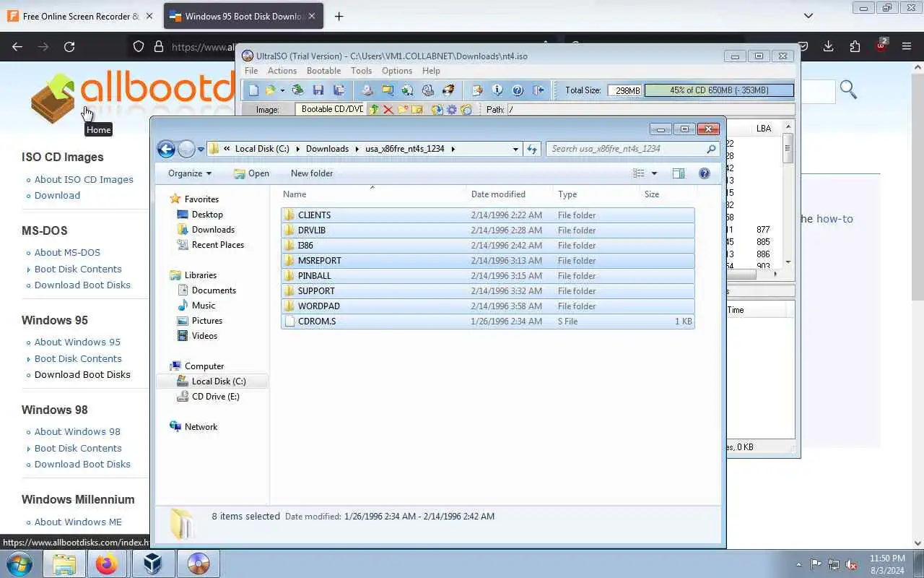Screen dimensions: 924x578
Task: Click UltraISO Burn CD image icon
Action: point(448,90)
